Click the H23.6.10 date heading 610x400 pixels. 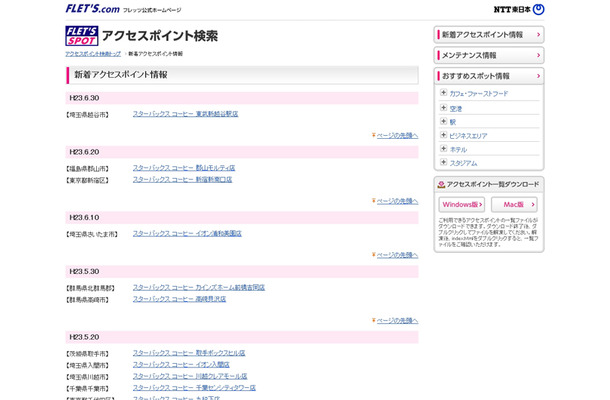84,218
